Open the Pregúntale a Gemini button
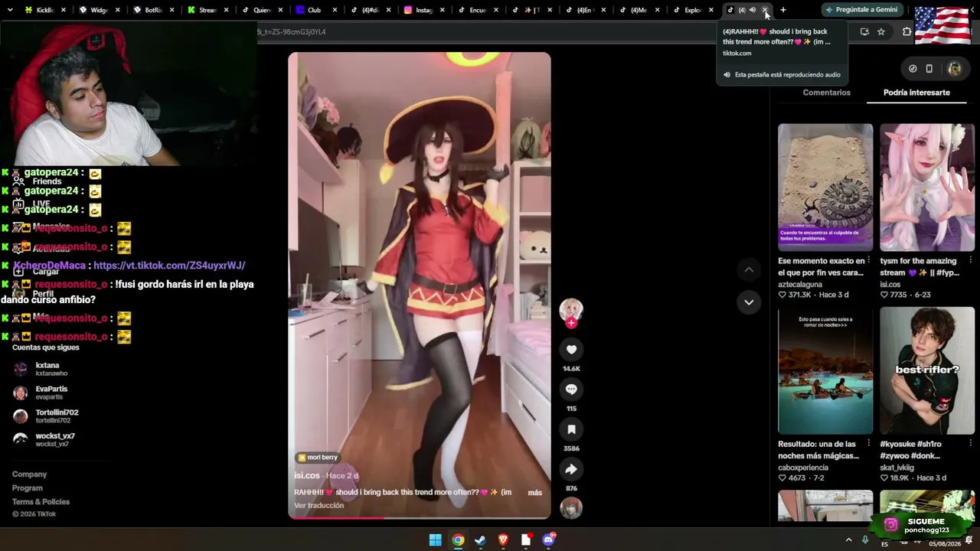The width and height of the screenshot is (980, 551). (x=861, y=10)
